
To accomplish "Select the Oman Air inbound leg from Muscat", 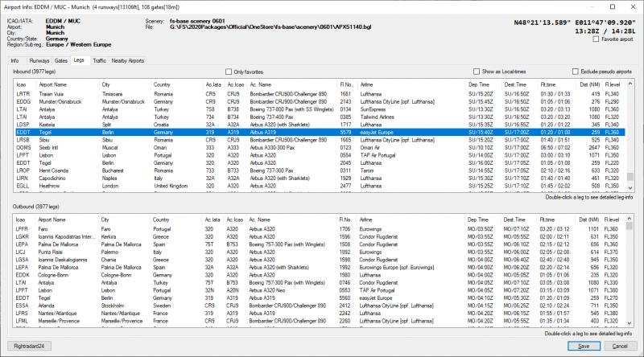I will click(242, 147).
